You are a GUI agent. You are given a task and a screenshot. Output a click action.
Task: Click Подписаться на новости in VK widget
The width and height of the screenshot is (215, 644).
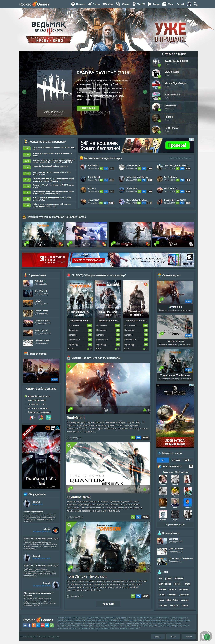click(175, 525)
